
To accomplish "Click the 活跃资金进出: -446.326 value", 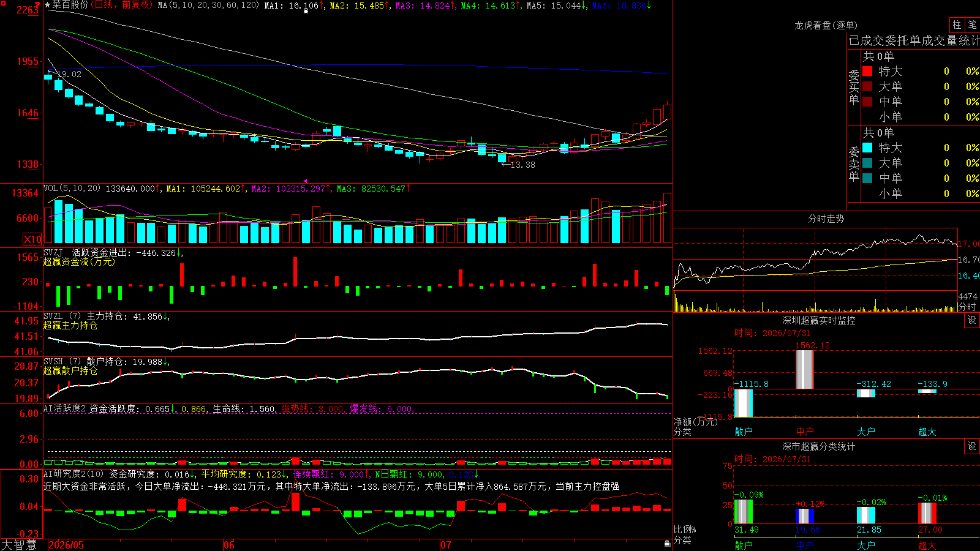I will click(x=124, y=253).
